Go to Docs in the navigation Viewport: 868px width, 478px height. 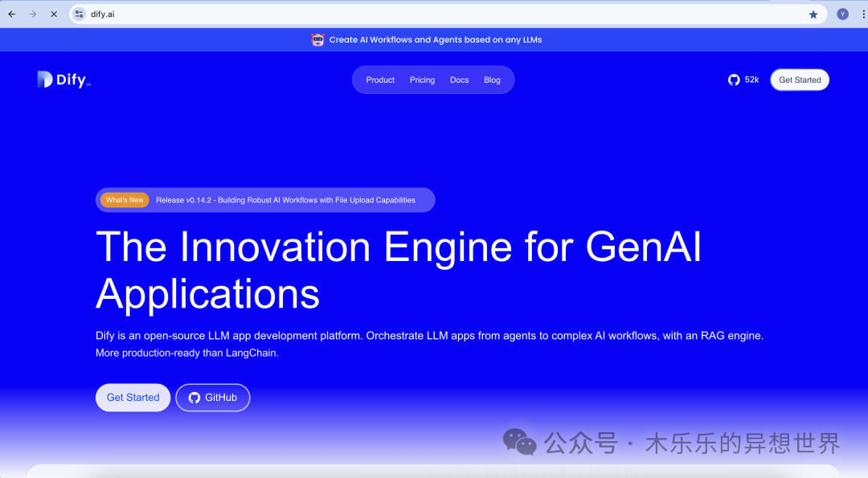[460, 80]
